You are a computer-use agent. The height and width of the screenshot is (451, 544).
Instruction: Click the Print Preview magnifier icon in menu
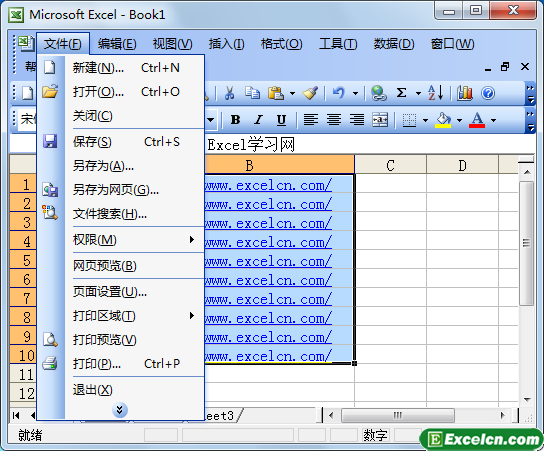point(50,340)
